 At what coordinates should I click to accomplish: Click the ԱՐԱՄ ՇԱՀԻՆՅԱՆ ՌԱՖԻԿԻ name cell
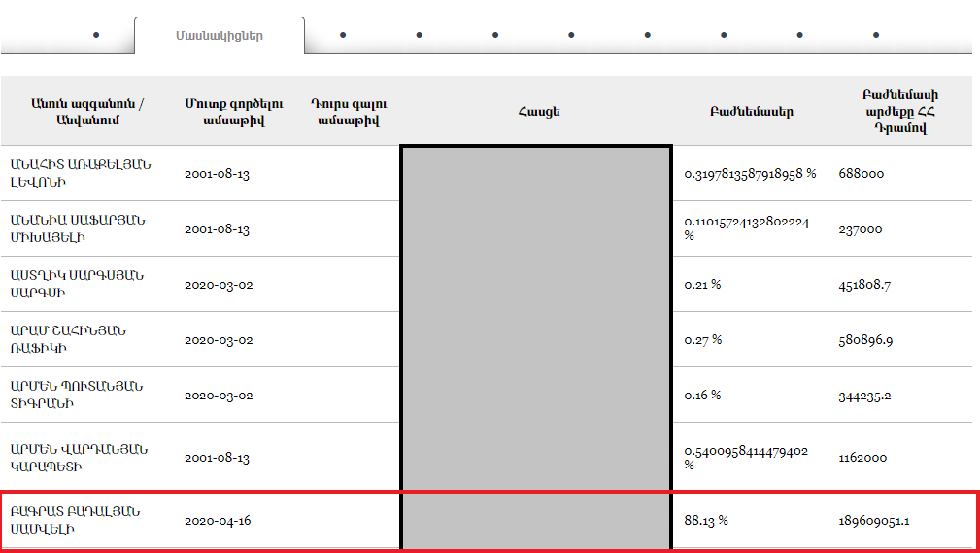69,339
